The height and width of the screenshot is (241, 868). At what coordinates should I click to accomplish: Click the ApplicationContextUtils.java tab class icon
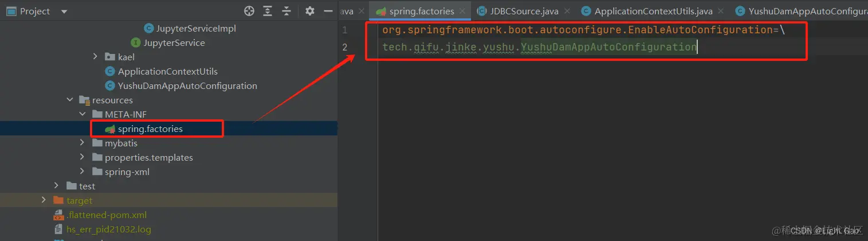tap(586, 11)
